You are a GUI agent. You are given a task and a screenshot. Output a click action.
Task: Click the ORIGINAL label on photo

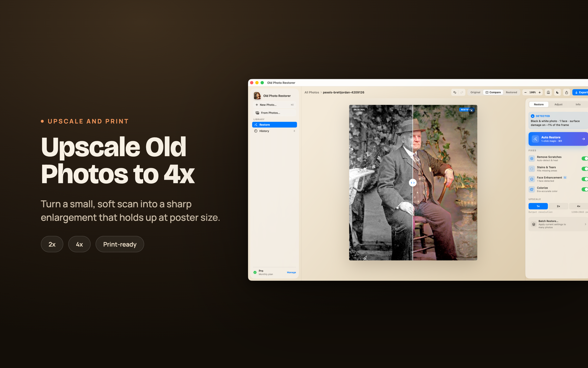point(359,110)
